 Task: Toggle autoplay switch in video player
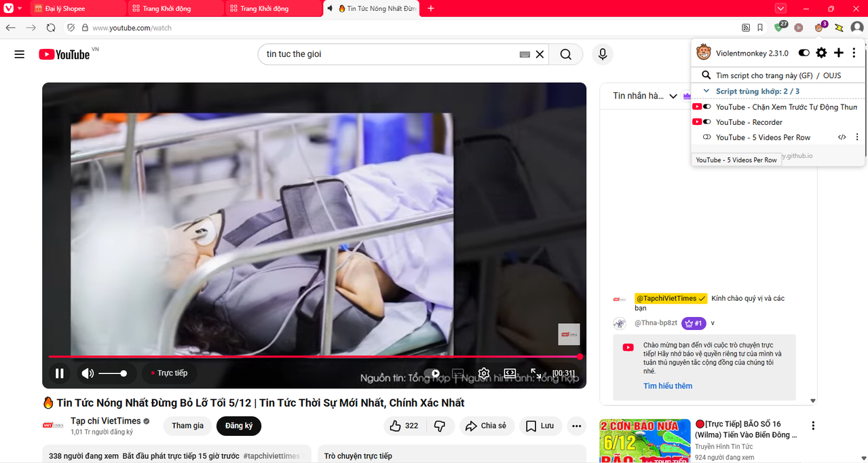(x=432, y=373)
